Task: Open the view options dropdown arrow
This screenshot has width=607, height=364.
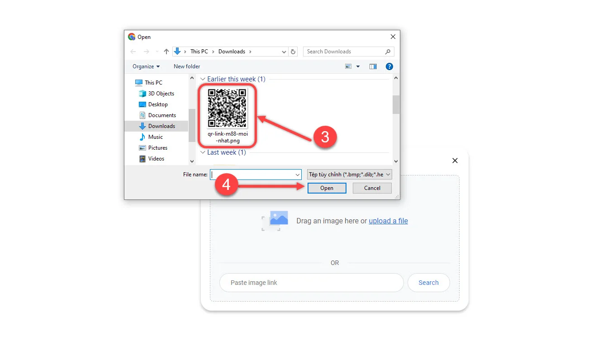Action: [x=358, y=66]
